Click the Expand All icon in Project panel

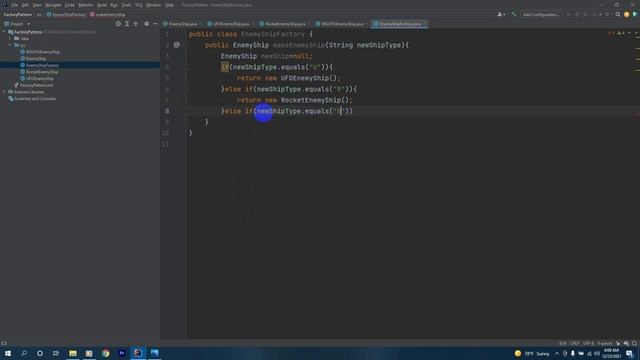[127, 24]
